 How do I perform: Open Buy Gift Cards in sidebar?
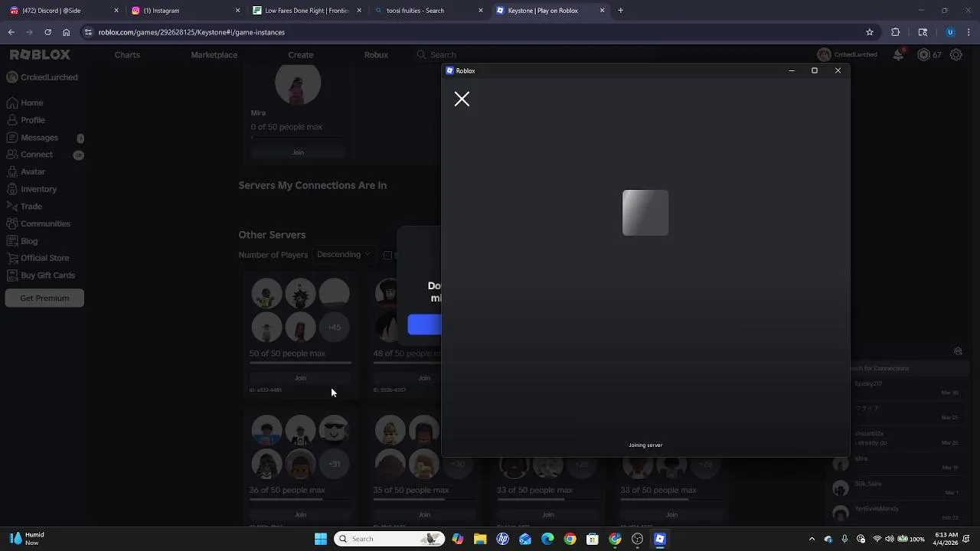pos(47,275)
